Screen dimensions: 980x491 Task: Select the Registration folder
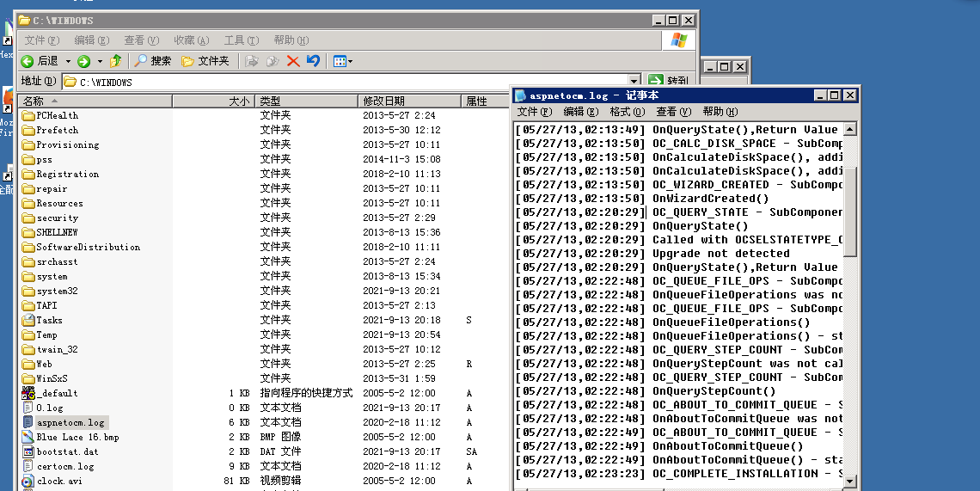pyautogui.click(x=61, y=174)
